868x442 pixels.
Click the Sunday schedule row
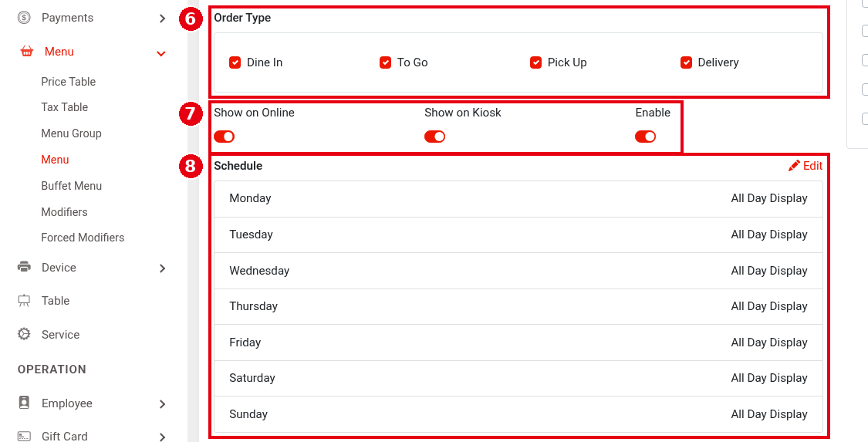point(518,414)
